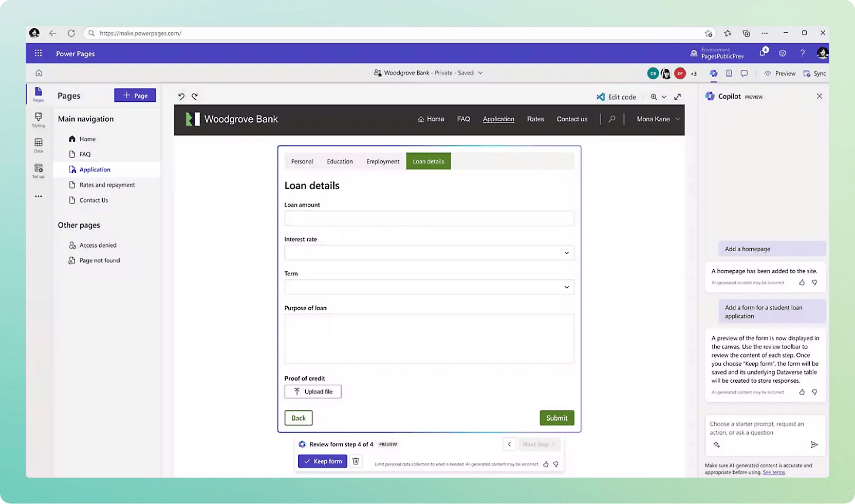Switch to the Employment tab of the form
This screenshot has height=504, width=855.
click(382, 161)
